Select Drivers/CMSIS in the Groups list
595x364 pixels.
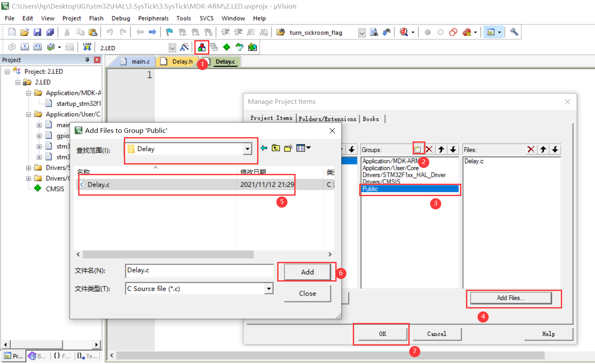(381, 182)
